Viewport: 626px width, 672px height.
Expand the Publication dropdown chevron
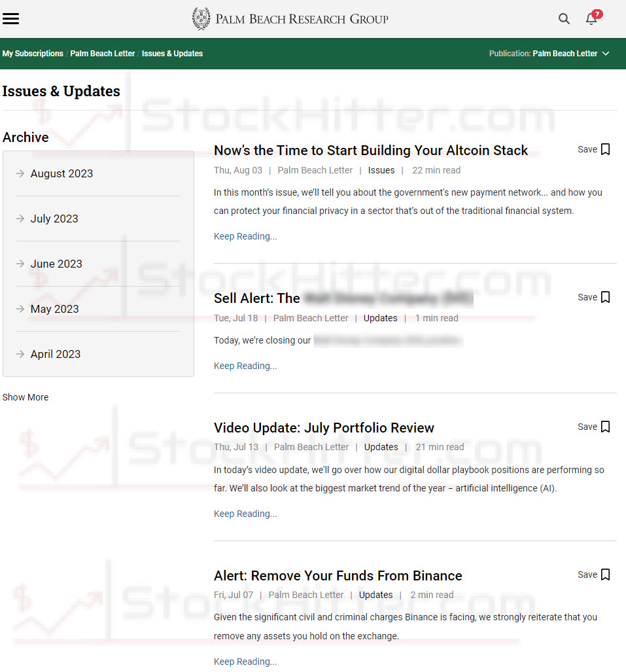[x=606, y=54]
